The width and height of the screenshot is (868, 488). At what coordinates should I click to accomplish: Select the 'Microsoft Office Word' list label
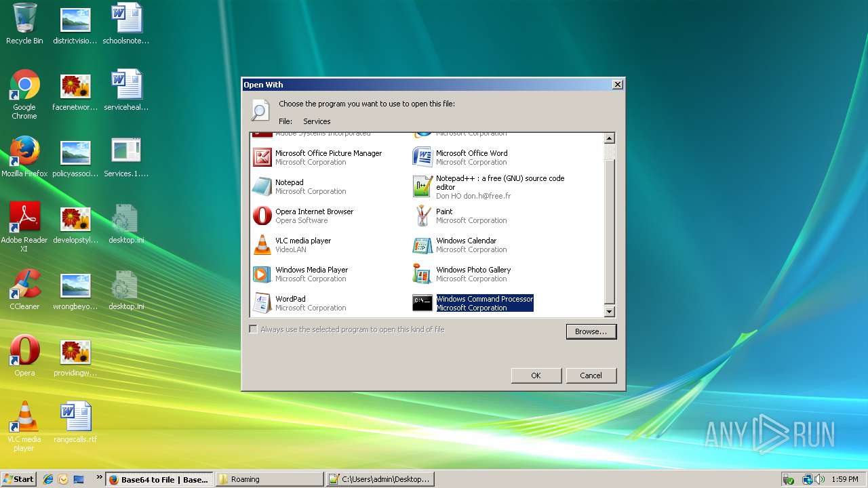[x=471, y=153]
